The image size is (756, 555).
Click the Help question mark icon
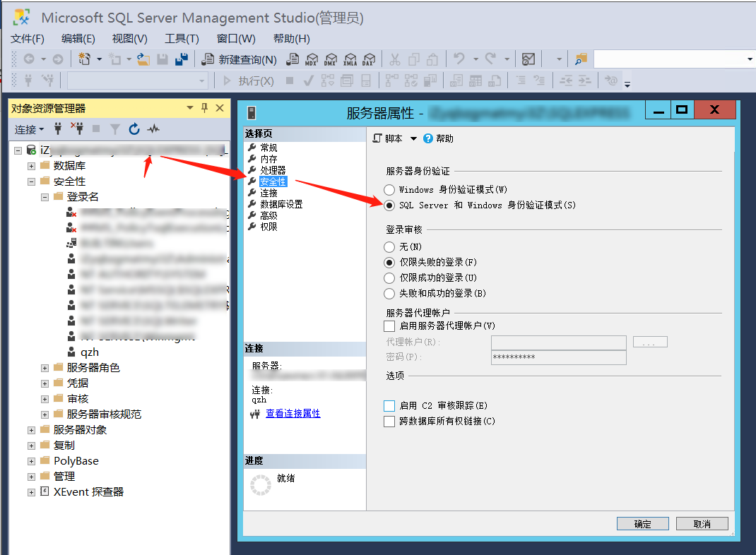[427, 138]
